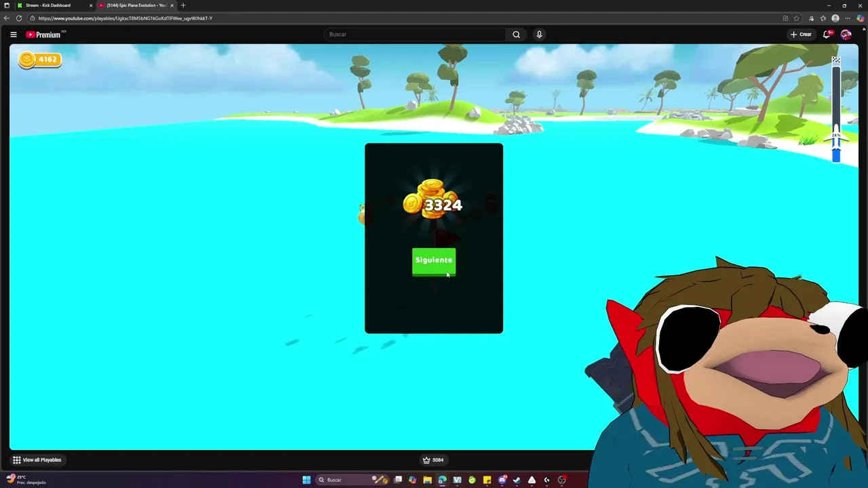
Task: Open the favorites list icon
Action: (x=823, y=18)
